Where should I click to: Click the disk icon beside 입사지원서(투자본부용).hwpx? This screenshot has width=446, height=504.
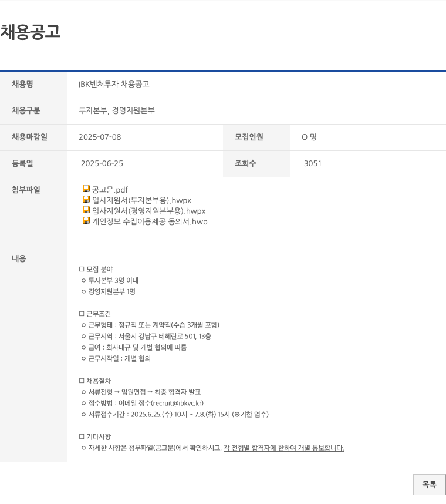point(86,199)
